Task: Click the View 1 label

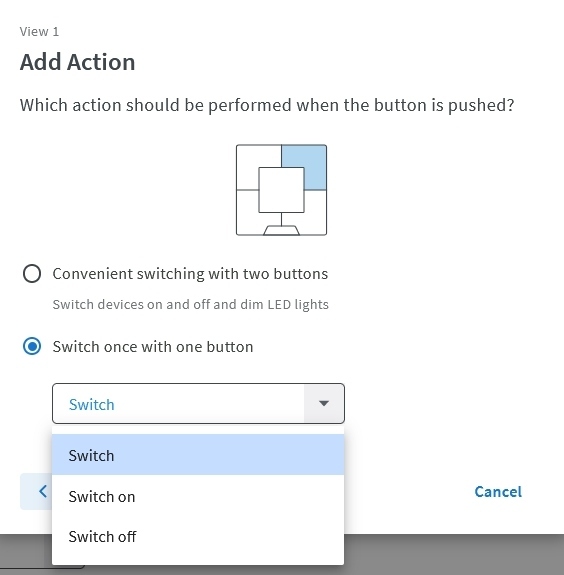Action: click(x=39, y=32)
